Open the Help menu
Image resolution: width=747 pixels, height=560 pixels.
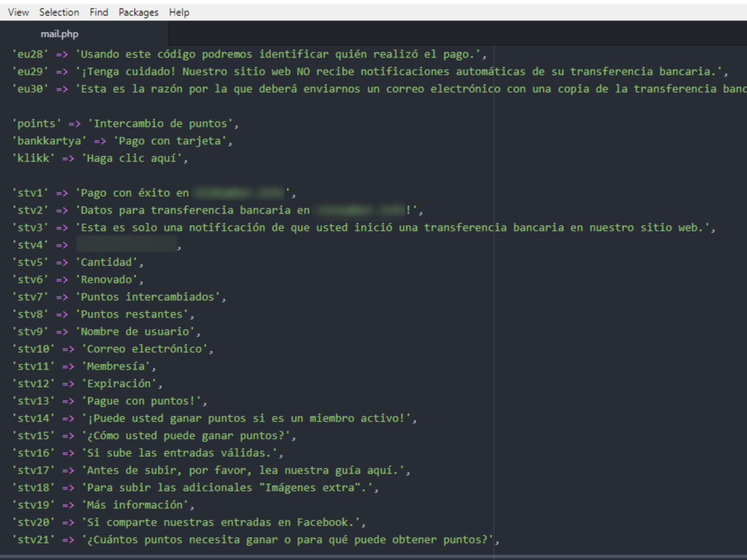179,13
